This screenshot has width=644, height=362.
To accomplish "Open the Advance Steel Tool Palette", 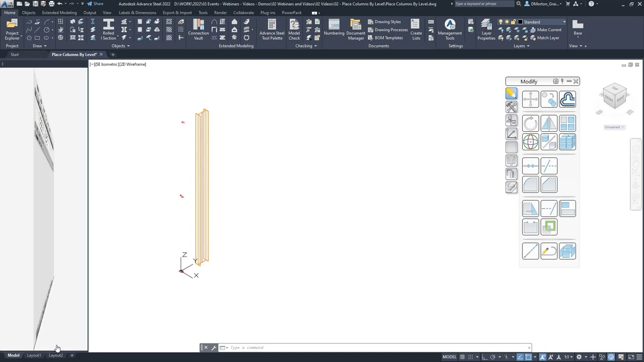I will (x=272, y=30).
